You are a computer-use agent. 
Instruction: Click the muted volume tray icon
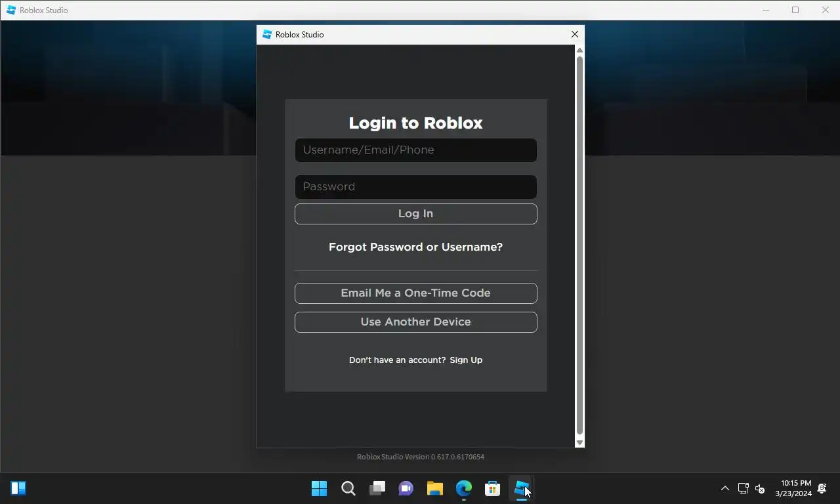[760, 489]
